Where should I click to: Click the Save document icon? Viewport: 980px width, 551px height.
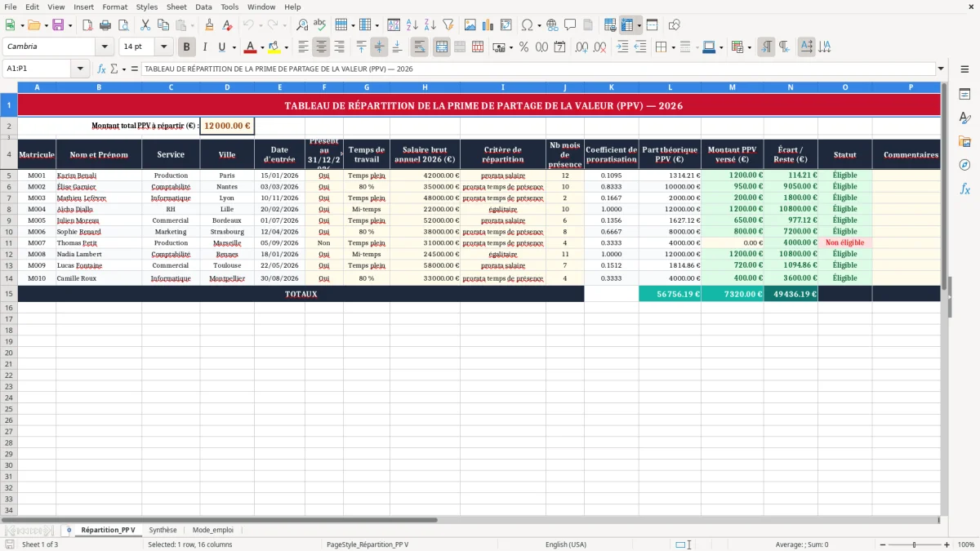[58, 25]
